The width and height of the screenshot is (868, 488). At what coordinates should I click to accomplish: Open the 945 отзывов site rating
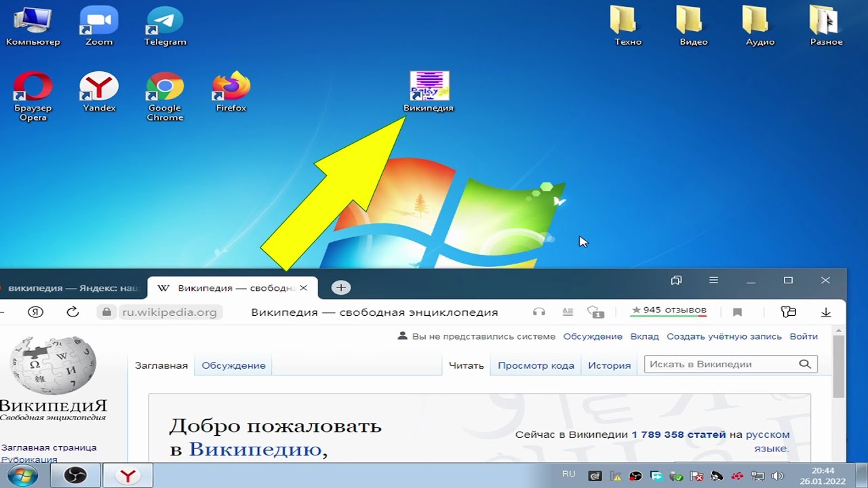[x=669, y=311]
